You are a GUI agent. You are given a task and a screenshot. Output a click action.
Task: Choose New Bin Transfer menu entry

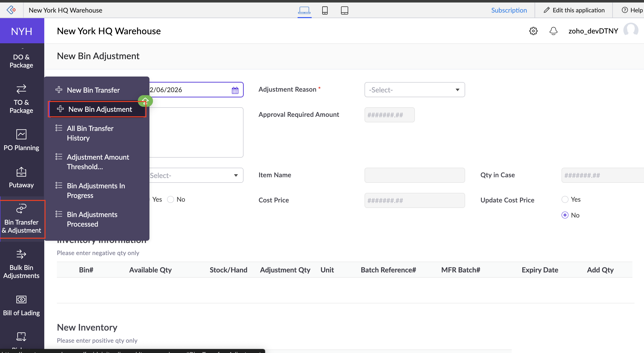click(x=93, y=90)
